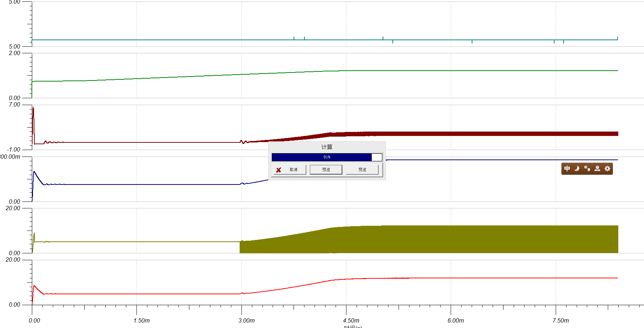Image resolution: width=644 pixels, height=328 pixels.
Task: Select the teal digital pulse trace
Action: [325, 40]
